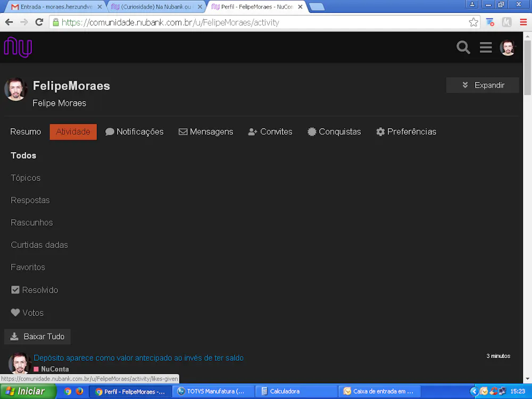Reload the page with the refresh icon
532x399 pixels.
point(39,22)
